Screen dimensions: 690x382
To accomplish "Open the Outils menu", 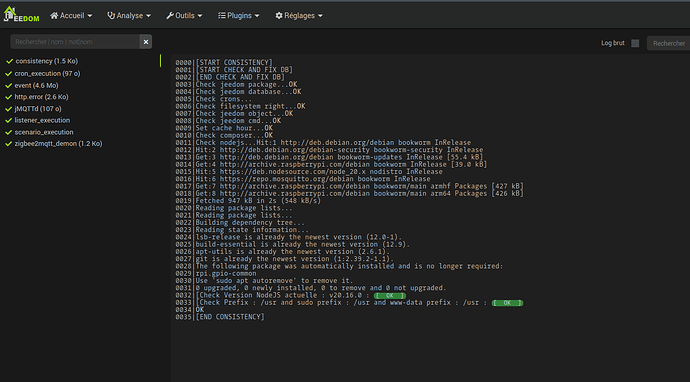I will [x=184, y=15].
